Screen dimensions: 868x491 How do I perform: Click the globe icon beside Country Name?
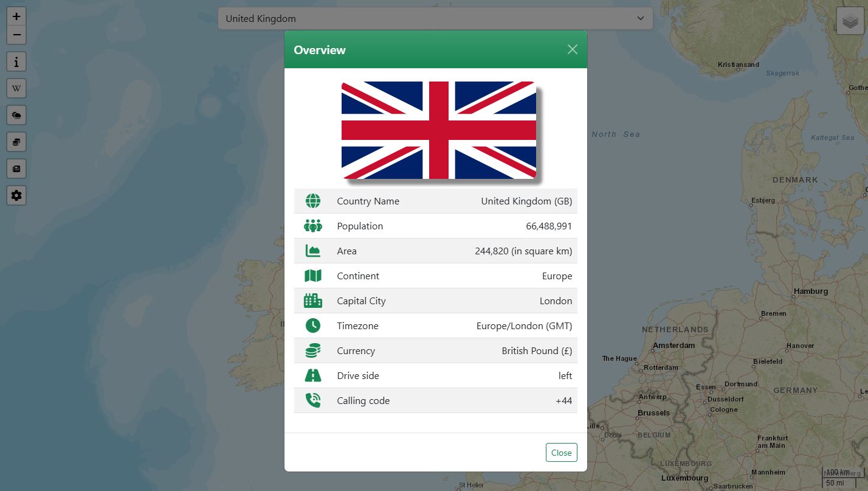coord(313,201)
